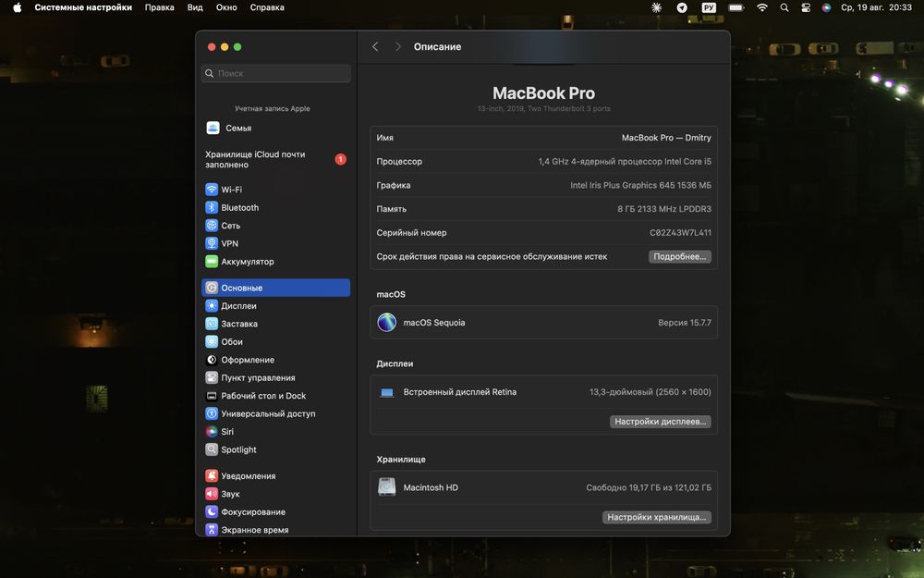
Task: Click the built-in Retina display icon
Action: pos(386,392)
